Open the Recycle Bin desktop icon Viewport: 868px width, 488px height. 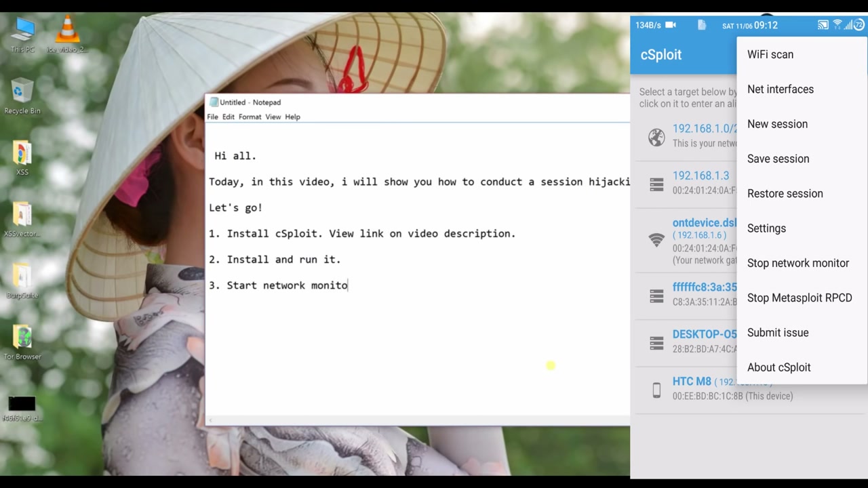coord(22,97)
